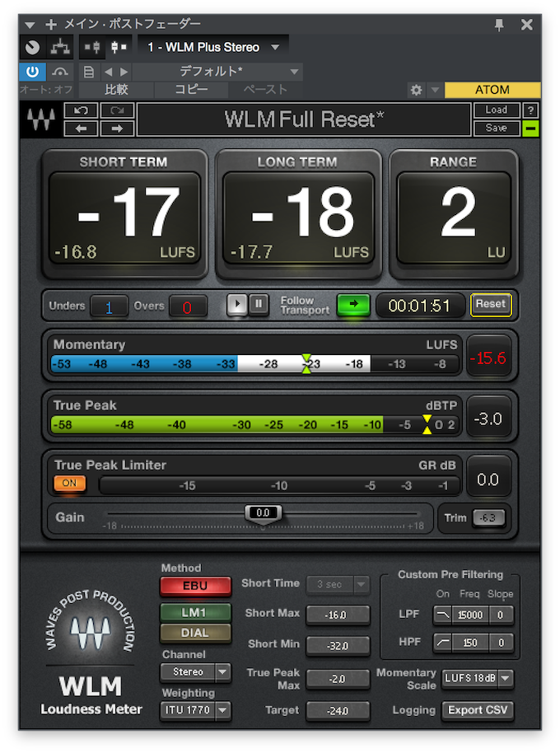Expand the arrow next to the gear
560x753 pixels.
click(435, 90)
